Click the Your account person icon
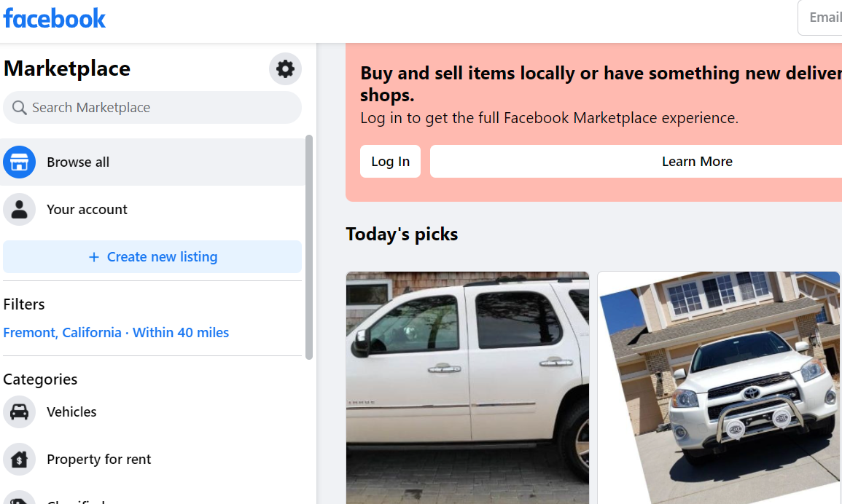842x504 pixels. tap(19, 210)
